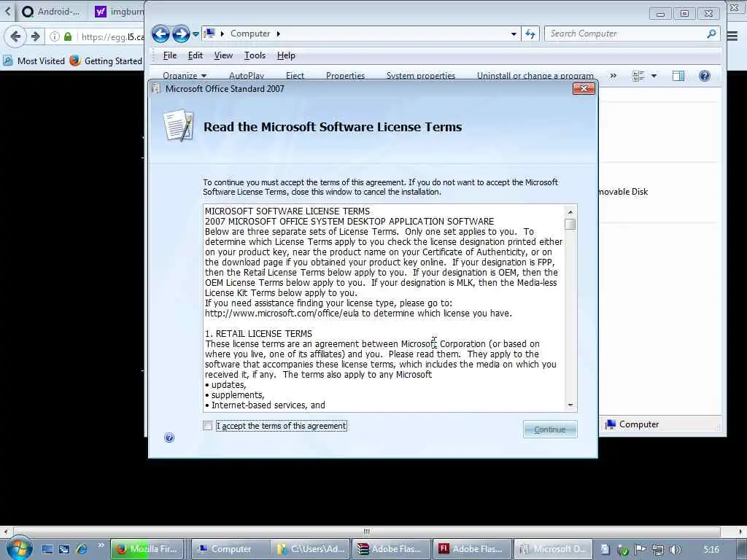The image size is (747, 560).
Task: Click the Continue button in Office setup
Action: pos(550,429)
